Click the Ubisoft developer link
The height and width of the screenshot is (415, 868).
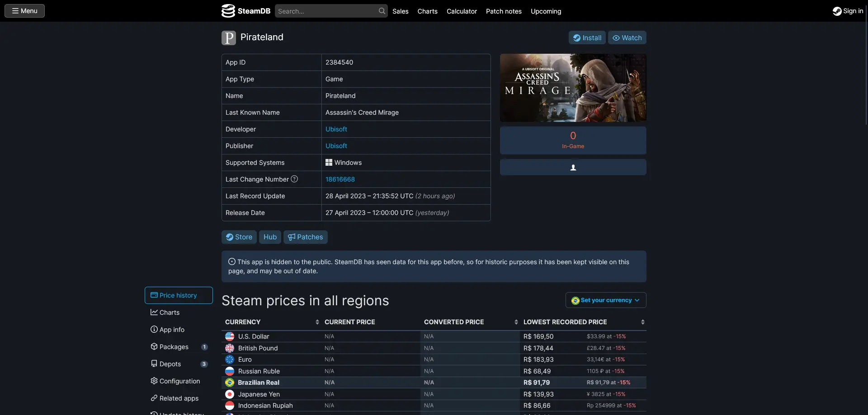click(x=336, y=129)
